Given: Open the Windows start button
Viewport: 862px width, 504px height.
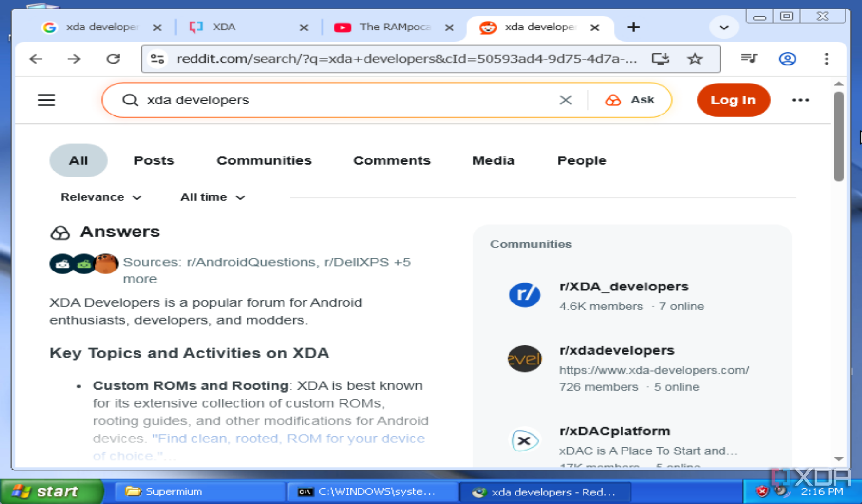Looking at the screenshot, I should point(51,491).
